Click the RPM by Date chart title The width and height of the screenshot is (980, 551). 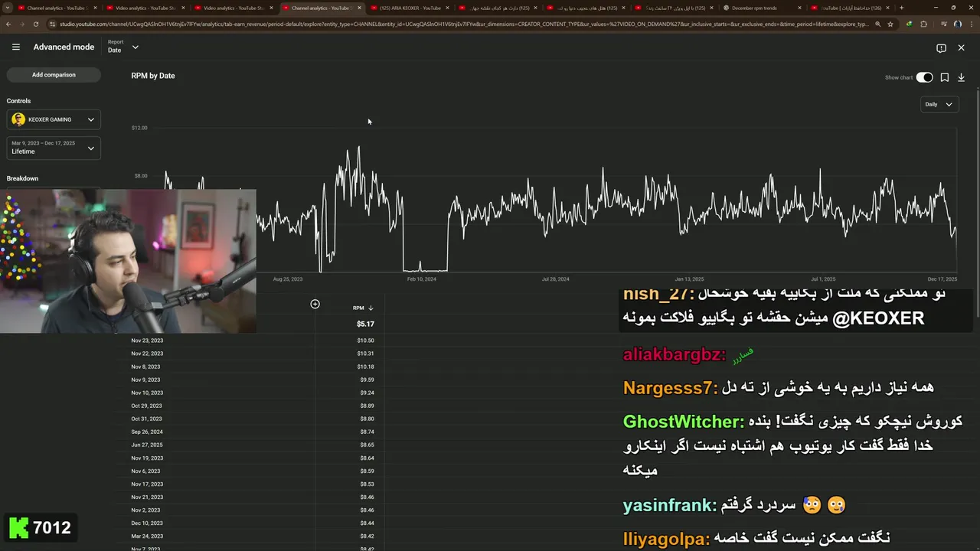coord(153,76)
